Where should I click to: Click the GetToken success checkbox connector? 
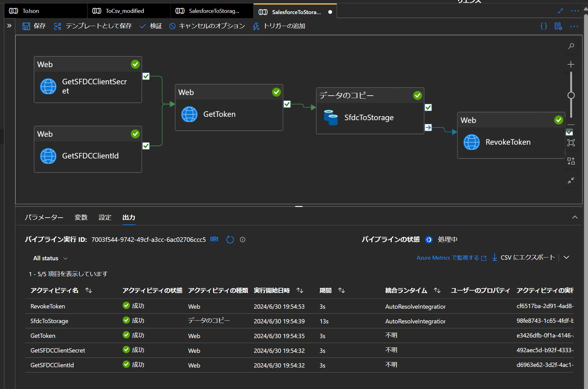coord(287,104)
